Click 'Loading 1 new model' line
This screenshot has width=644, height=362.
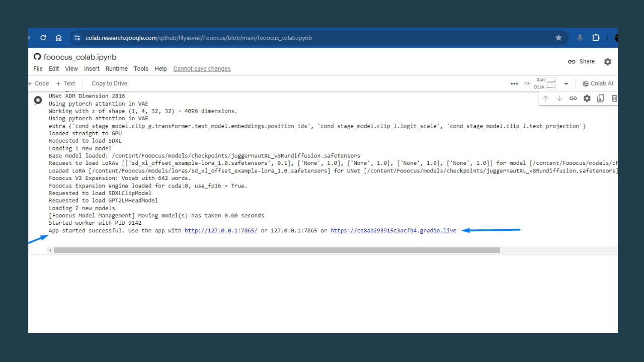pos(80,148)
